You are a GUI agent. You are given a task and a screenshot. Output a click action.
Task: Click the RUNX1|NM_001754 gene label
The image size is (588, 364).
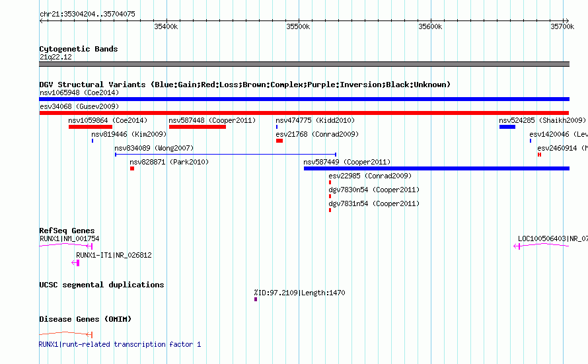point(69,238)
